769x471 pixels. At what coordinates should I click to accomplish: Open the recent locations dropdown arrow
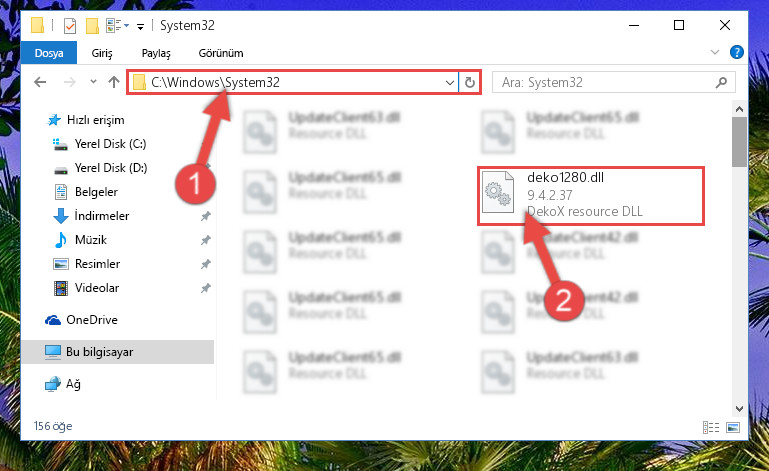(x=93, y=82)
